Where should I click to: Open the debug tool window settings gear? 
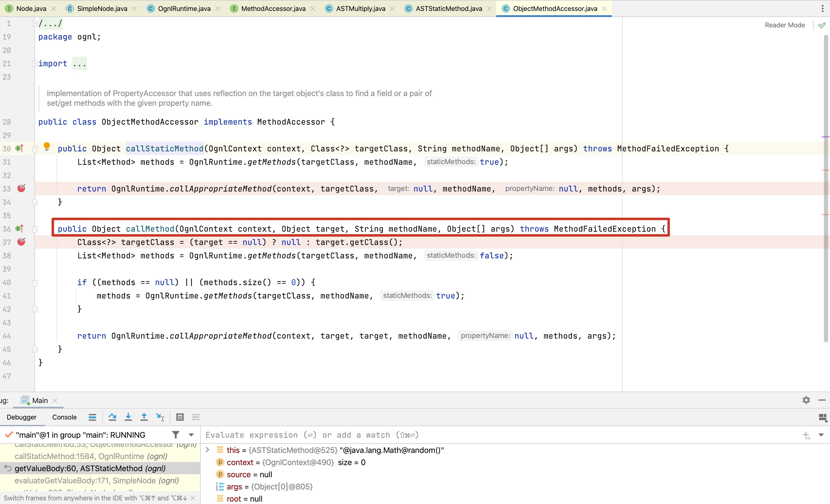click(x=806, y=400)
